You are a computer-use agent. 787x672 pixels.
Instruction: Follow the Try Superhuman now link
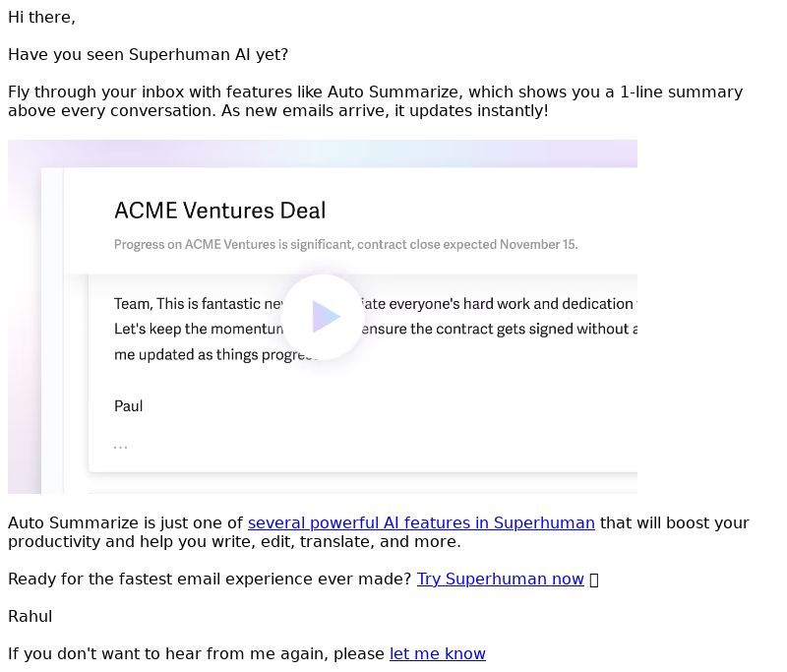coord(501,580)
